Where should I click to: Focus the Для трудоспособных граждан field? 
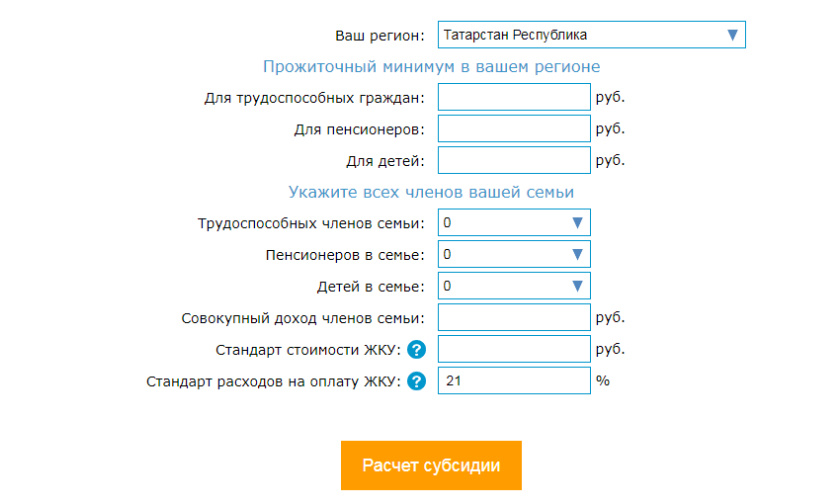514,97
